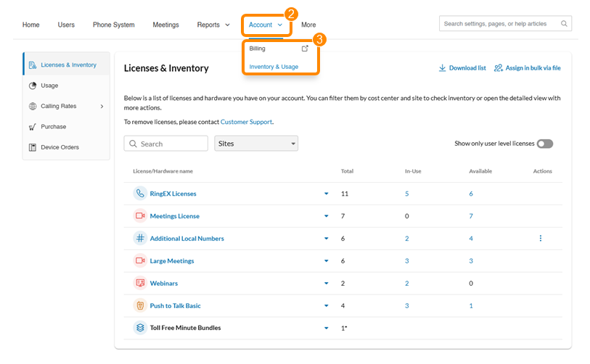Screen dimensions: 590x364
Task: Open the three-dot actions menu for Additional Local Numbers
Action: tap(541, 239)
